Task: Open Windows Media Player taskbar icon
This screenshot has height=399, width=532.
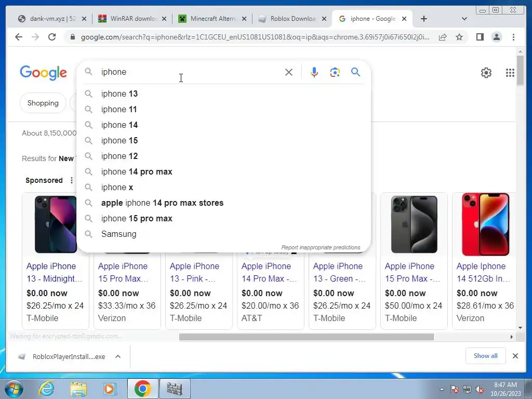Action: (110, 389)
